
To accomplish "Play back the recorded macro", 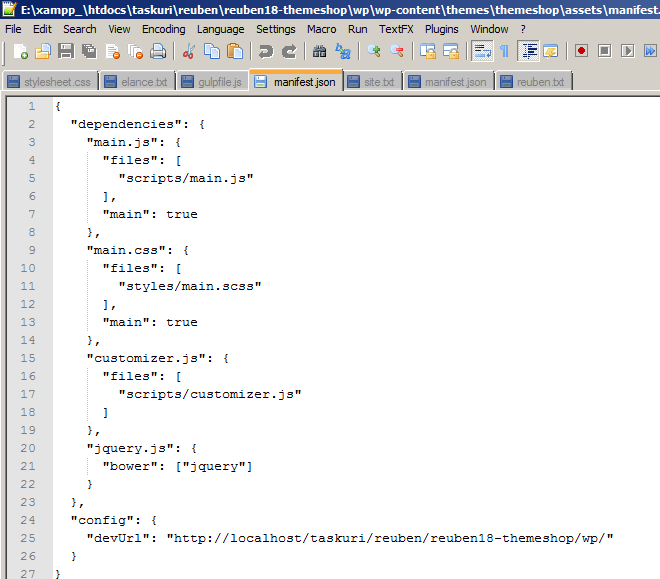I will [x=627, y=51].
